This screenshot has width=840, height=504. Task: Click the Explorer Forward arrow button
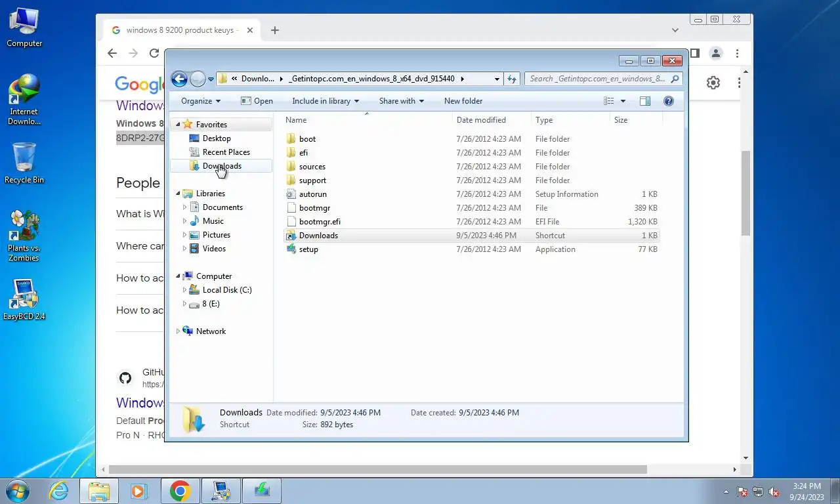198,79
